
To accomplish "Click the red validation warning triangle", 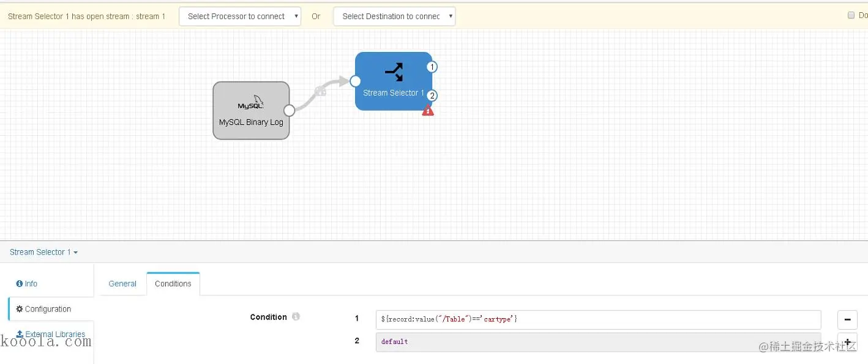I will pyautogui.click(x=428, y=111).
